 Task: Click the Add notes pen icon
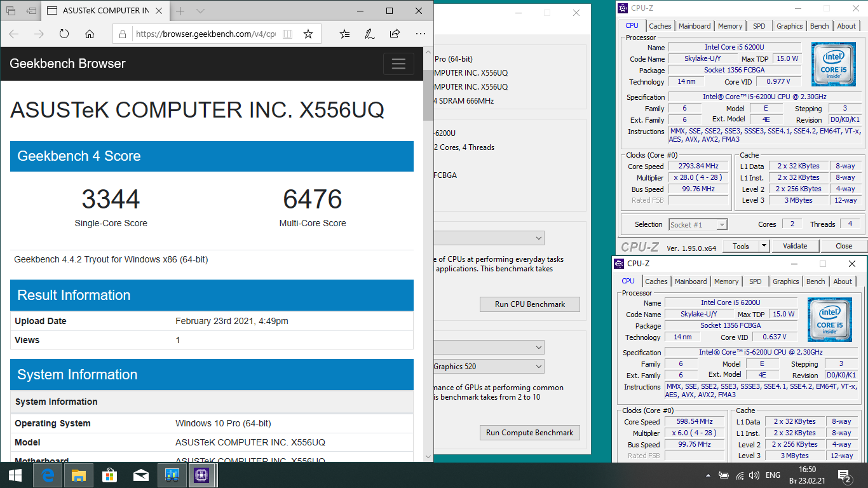coord(369,34)
